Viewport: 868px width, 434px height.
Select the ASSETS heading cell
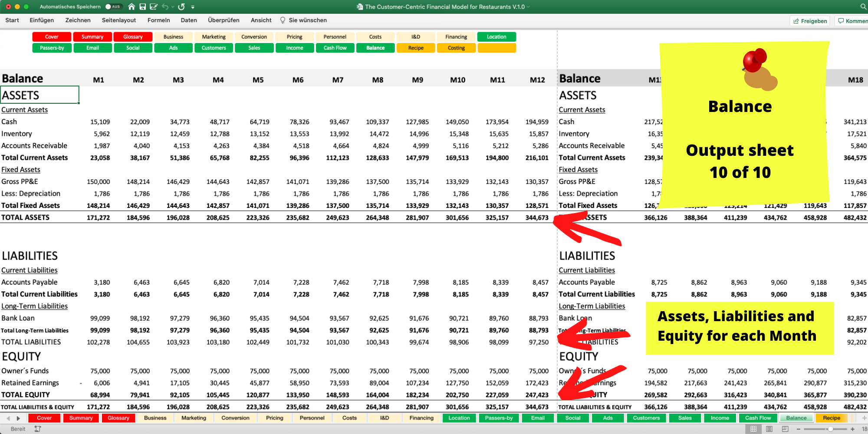(x=39, y=95)
